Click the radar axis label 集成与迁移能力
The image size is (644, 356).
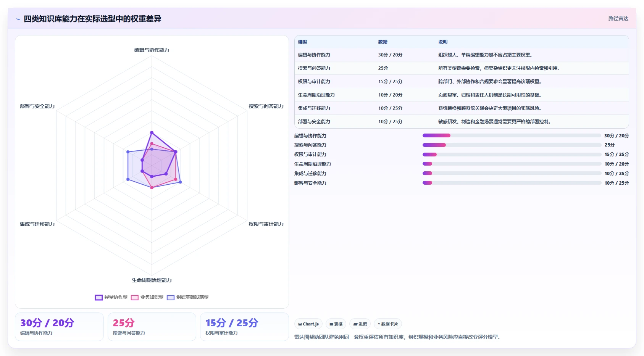pyautogui.click(x=37, y=224)
